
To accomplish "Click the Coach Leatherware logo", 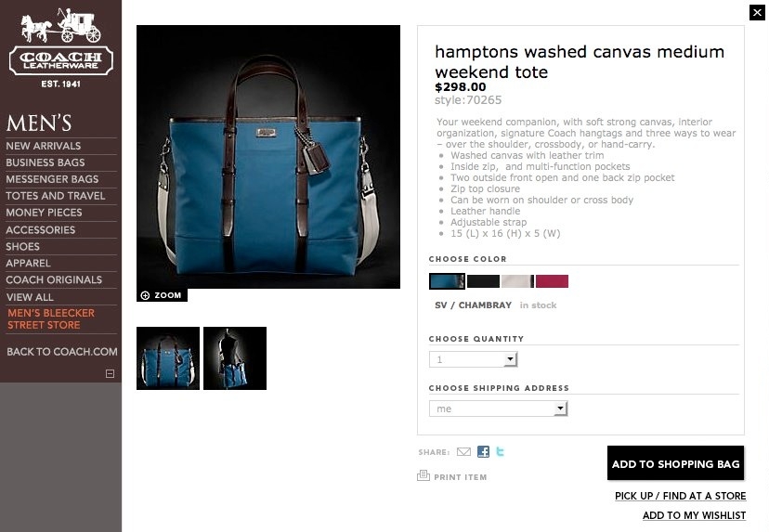I will point(60,48).
